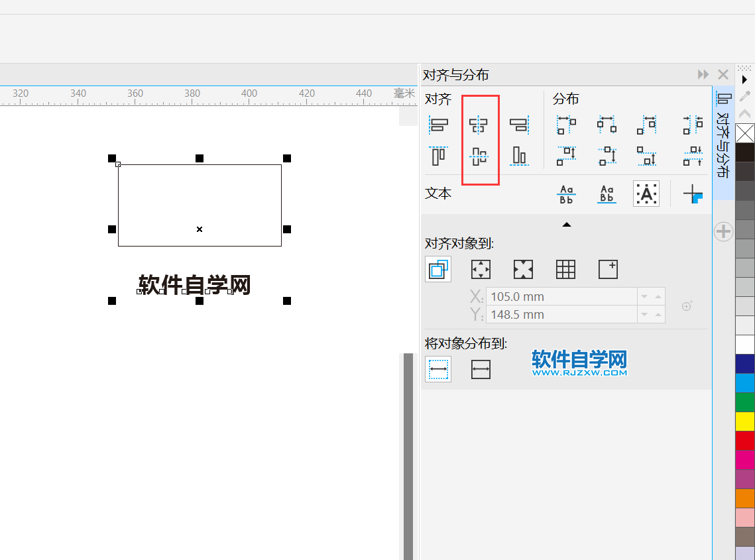Collapse the panel with the up arrow
Screen dimensions: 755x560
click(566, 225)
